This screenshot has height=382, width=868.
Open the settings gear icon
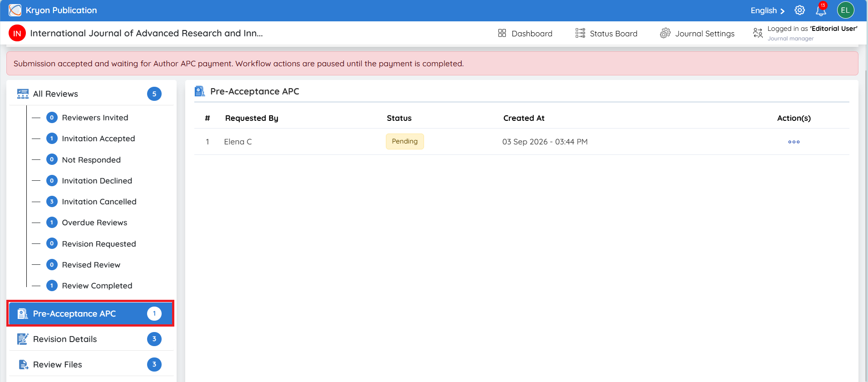tap(800, 10)
